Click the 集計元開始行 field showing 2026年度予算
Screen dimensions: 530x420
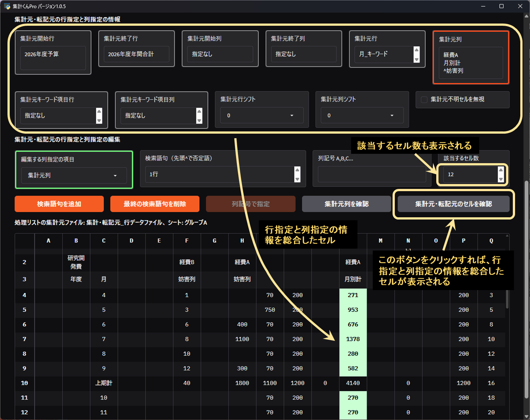tap(53, 58)
